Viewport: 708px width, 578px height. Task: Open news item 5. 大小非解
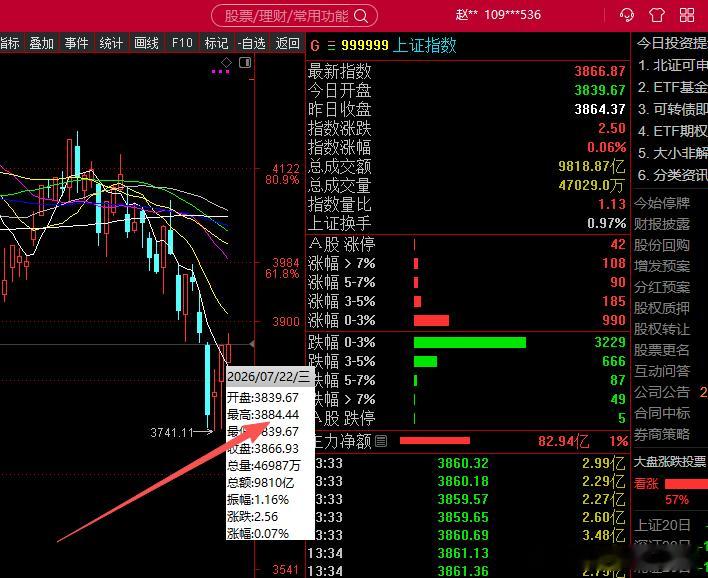[x=672, y=153]
